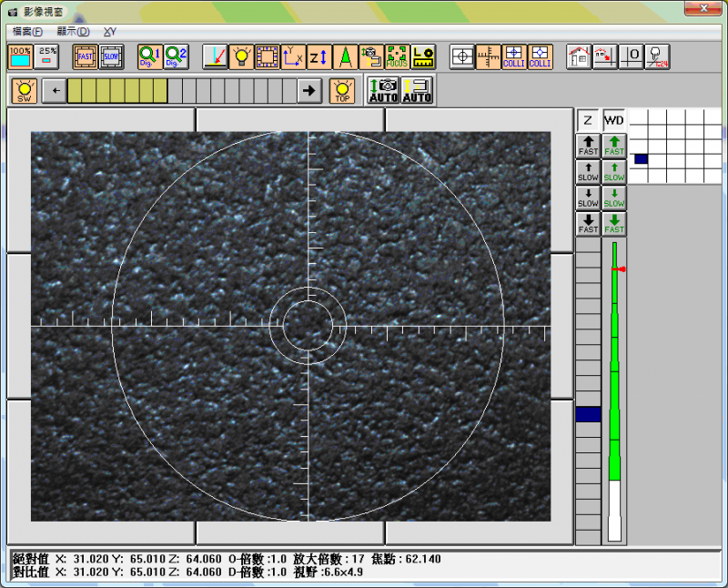Click the home house icon

(579, 57)
